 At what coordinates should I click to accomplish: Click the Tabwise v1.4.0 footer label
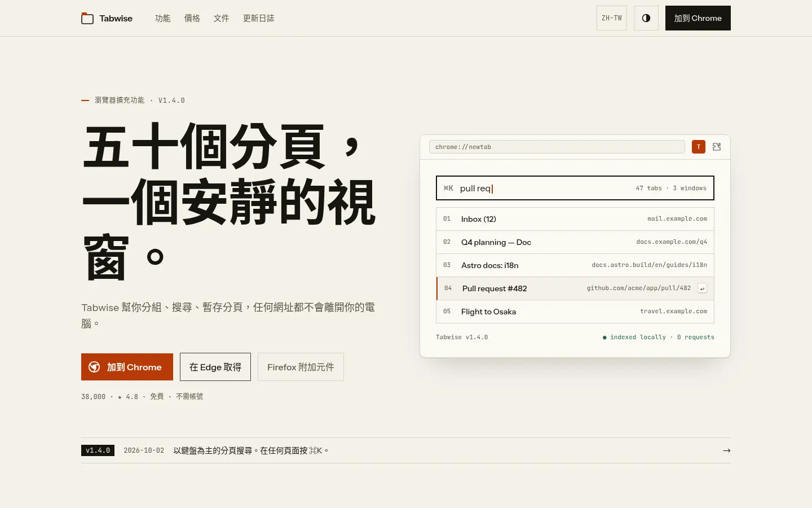point(462,338)
